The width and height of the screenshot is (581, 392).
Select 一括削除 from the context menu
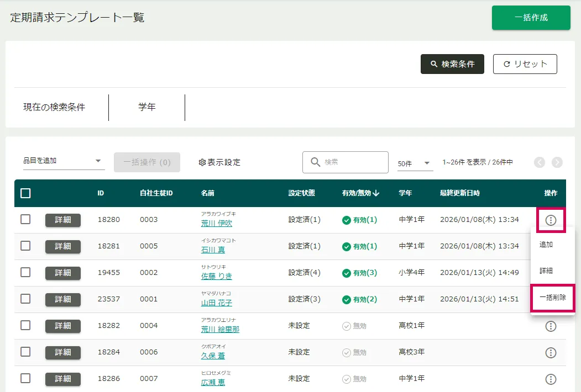[552, 298]
